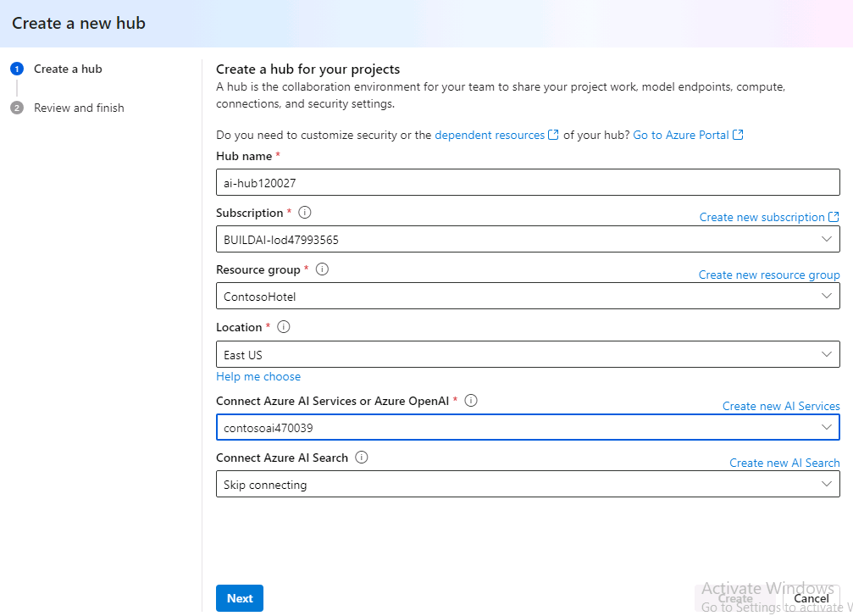This screenshot has width=853, height=616.
Task: Open the Help me choose link
Action: (258, 376)
